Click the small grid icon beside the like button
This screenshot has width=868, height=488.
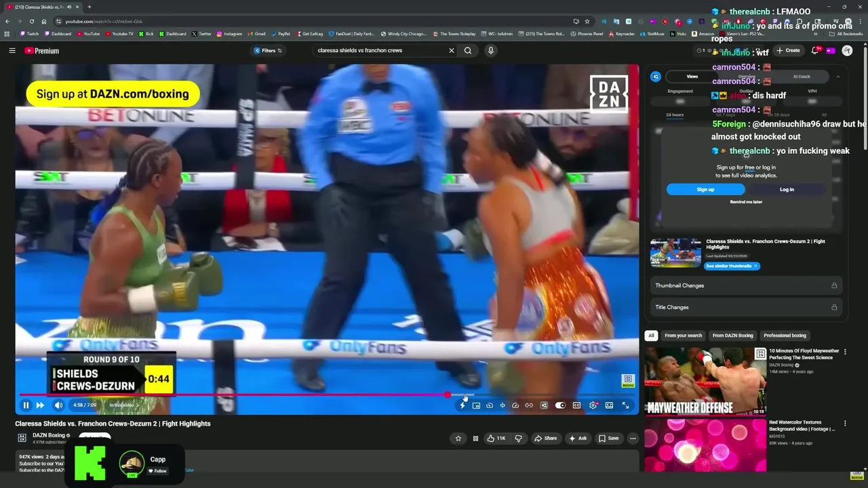pyautogui.click(x=475, y=439)
